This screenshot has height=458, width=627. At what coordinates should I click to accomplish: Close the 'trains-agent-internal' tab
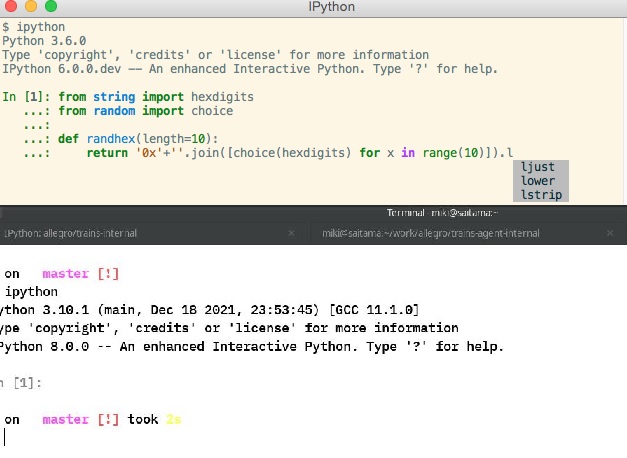(x=610, y=233)
